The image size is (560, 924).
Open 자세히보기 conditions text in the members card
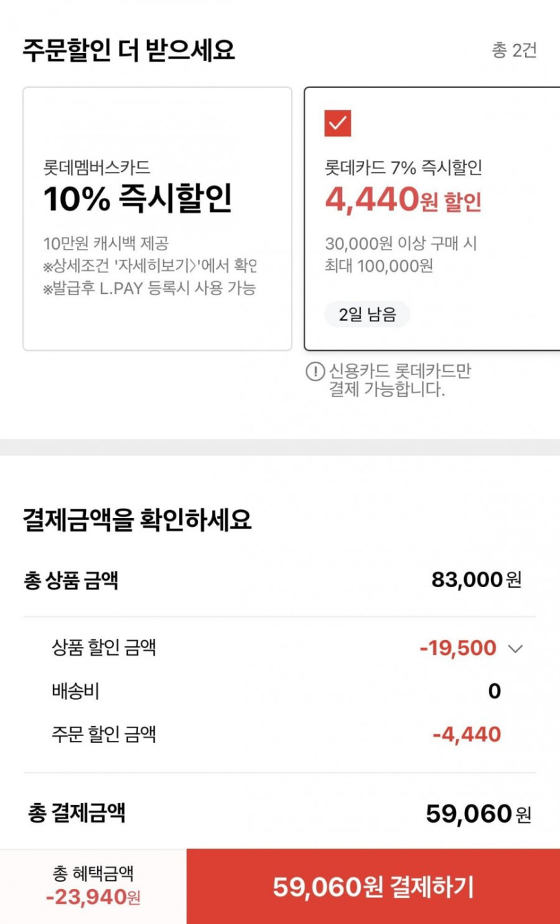coord(149,266)
